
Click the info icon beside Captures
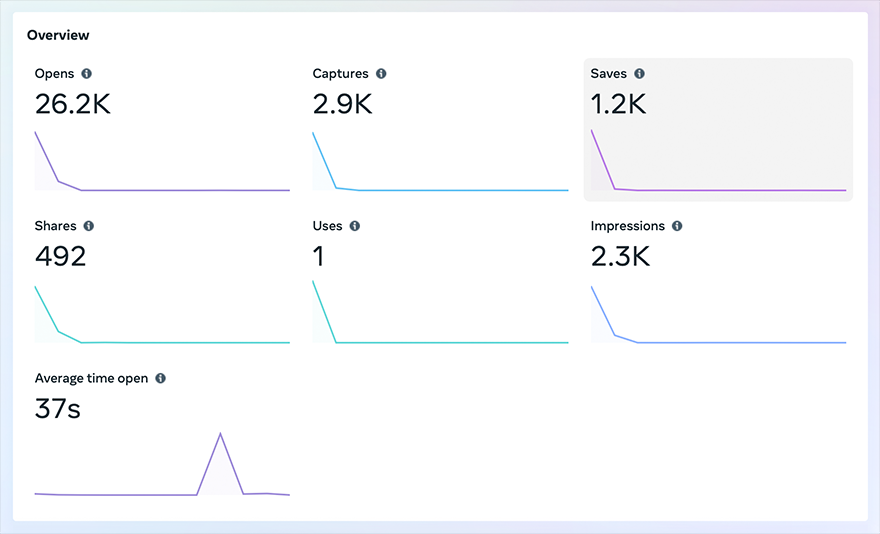[x=381, y=74]
